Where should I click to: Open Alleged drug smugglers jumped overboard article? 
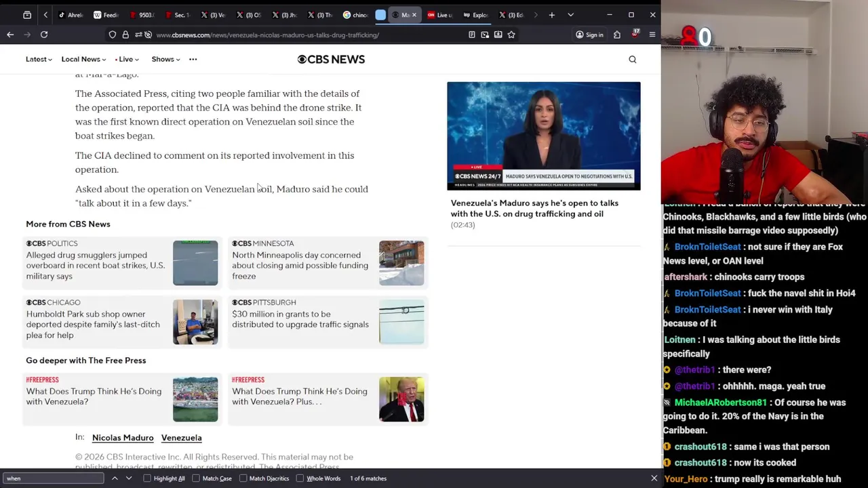click(96, 266)
